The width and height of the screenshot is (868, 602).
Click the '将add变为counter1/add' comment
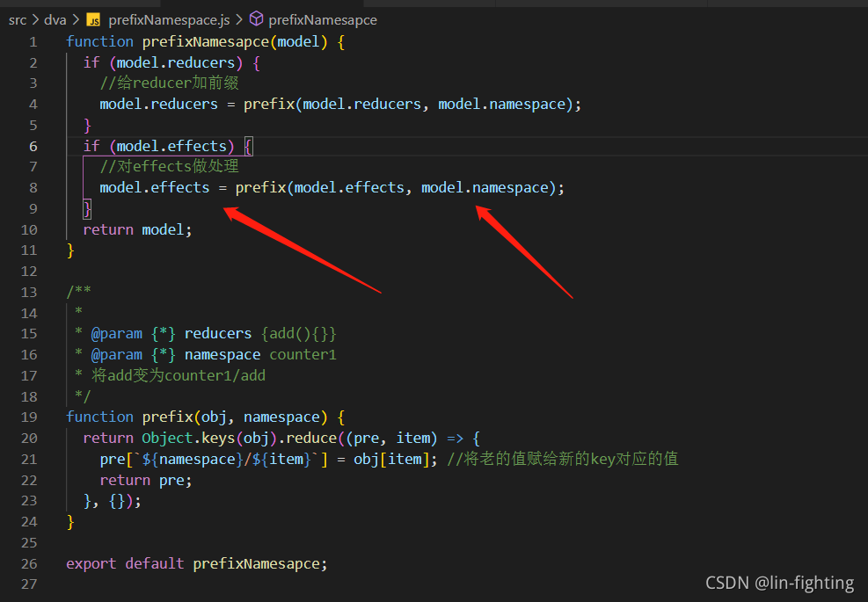[179, 375]
